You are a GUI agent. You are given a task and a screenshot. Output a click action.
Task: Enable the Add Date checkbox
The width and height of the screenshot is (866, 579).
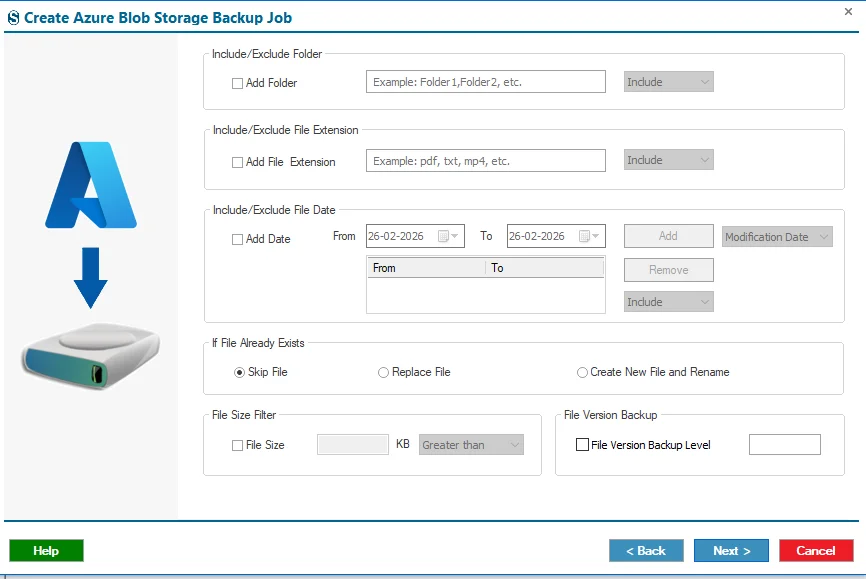pyautogui.click(x=237, y=239)
